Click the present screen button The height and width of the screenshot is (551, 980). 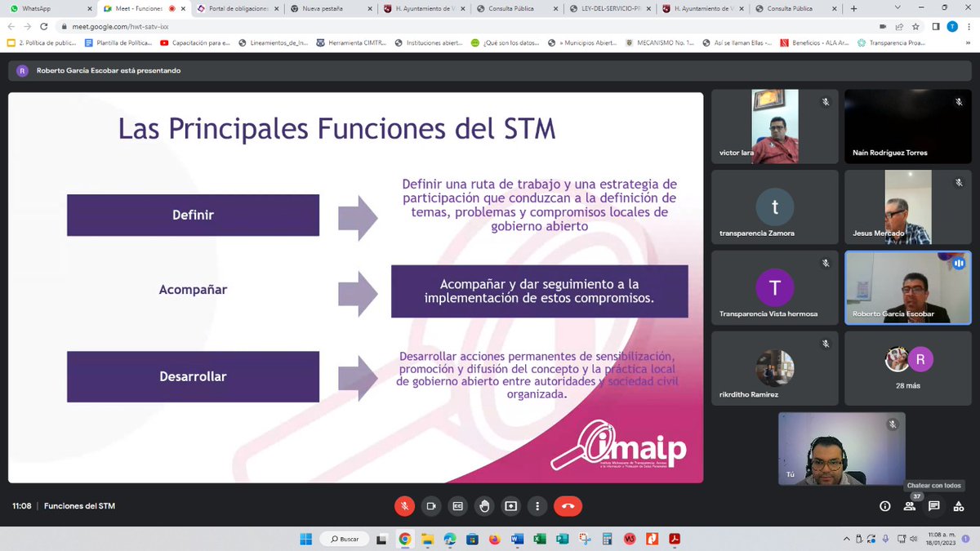[511, 506]
